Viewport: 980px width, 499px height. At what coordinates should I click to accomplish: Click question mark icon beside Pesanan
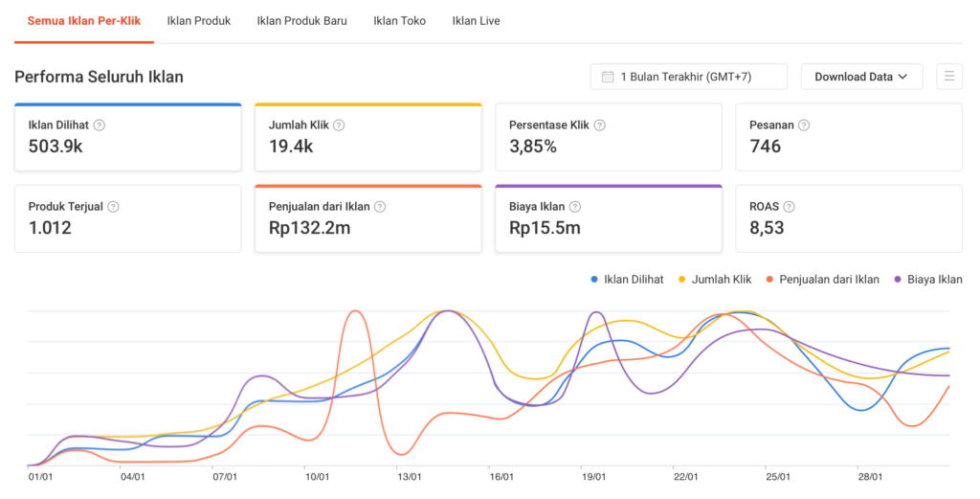(x=804, y=125)
